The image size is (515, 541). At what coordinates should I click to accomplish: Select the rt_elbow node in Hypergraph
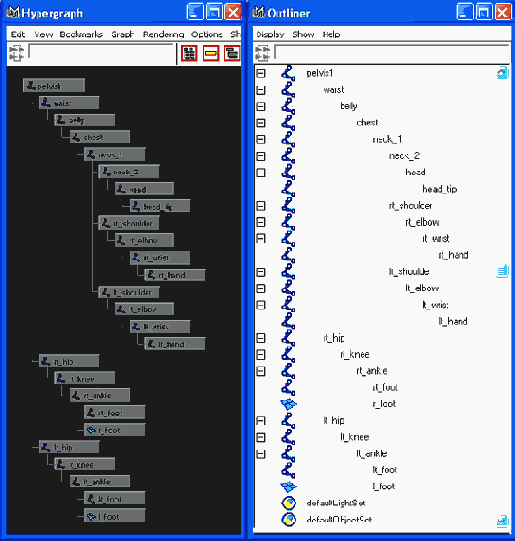coord(144,240)
